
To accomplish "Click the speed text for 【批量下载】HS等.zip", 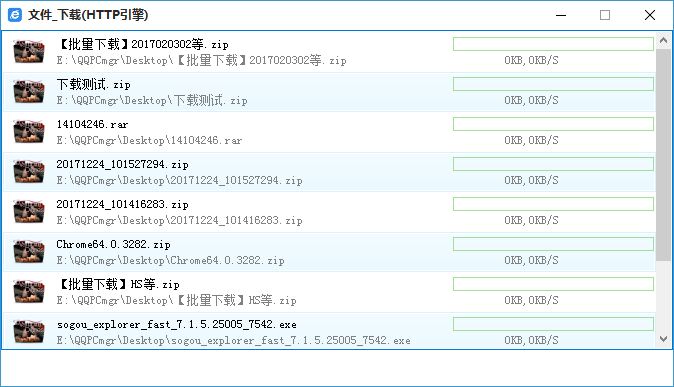I will [x=531, y=300].
